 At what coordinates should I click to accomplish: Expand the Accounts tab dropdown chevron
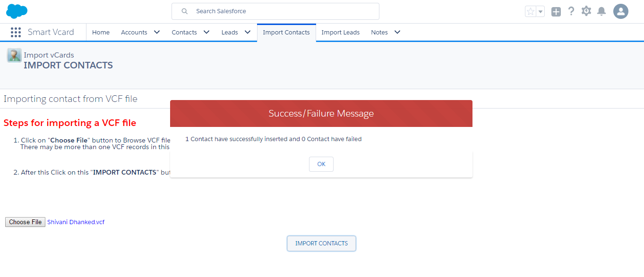pyautogui.click(x=157, y=32)
